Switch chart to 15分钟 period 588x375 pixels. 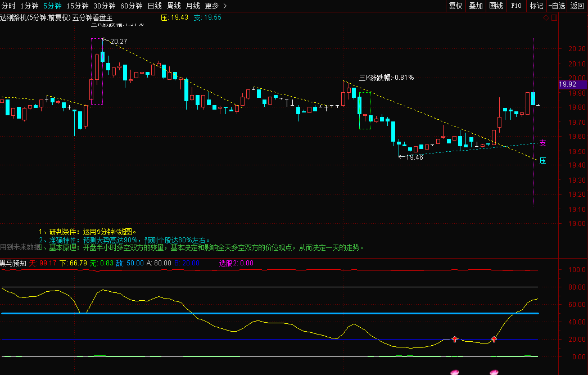[x=78, y=6]
